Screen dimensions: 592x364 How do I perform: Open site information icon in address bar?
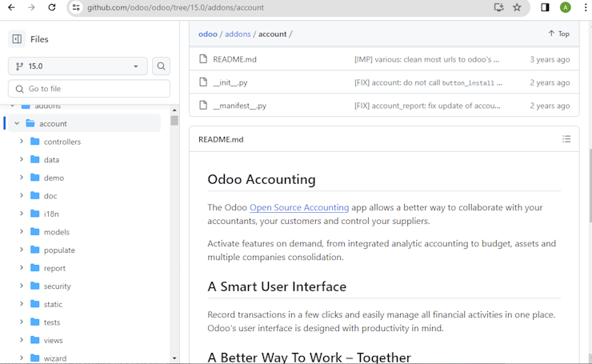[x=76, y=7]
